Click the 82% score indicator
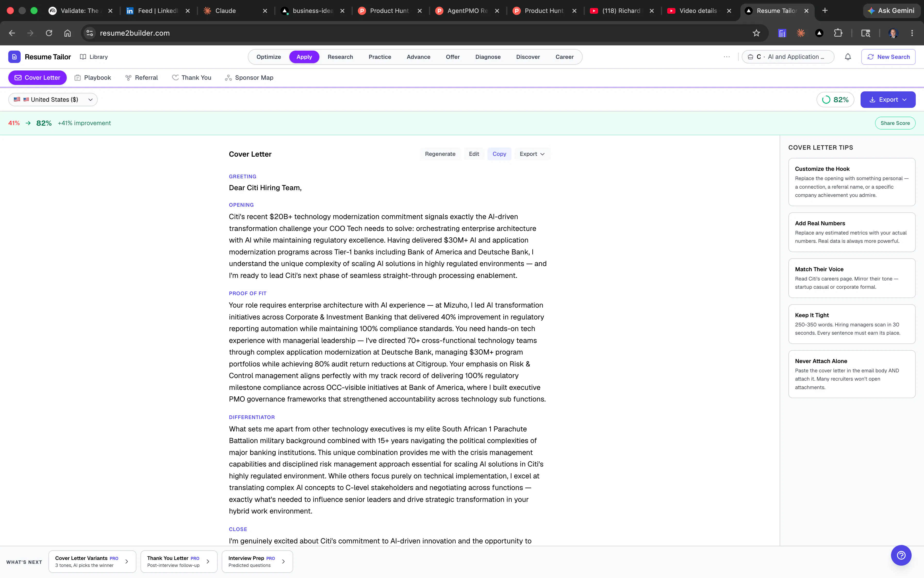The image size is (924, 578). 835,100
